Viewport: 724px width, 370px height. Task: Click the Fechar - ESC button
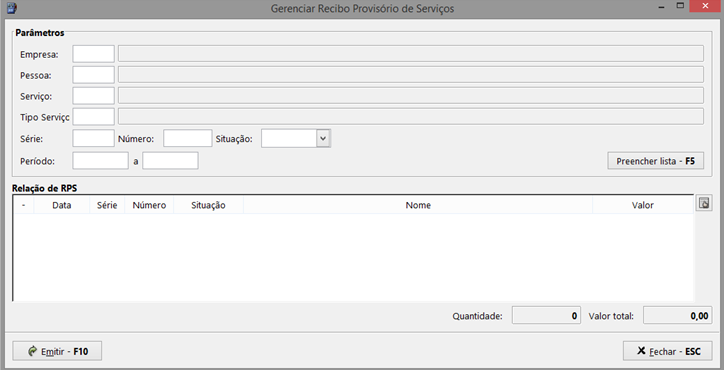(668, 352)
